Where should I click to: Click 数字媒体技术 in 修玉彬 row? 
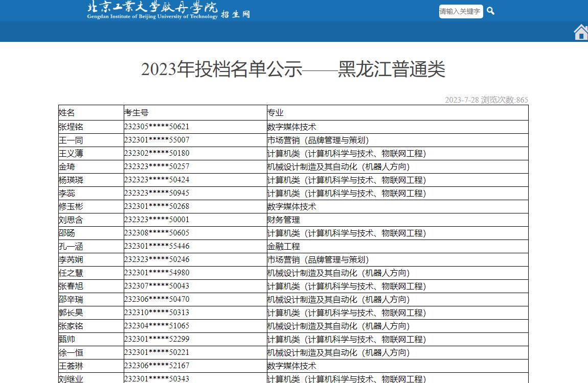coord(292,207)
